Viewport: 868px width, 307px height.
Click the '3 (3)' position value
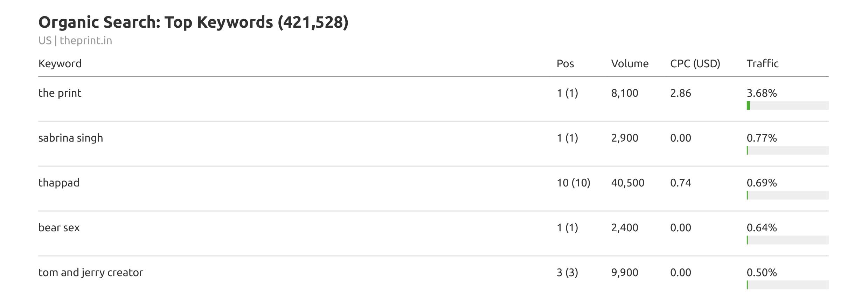567,273
